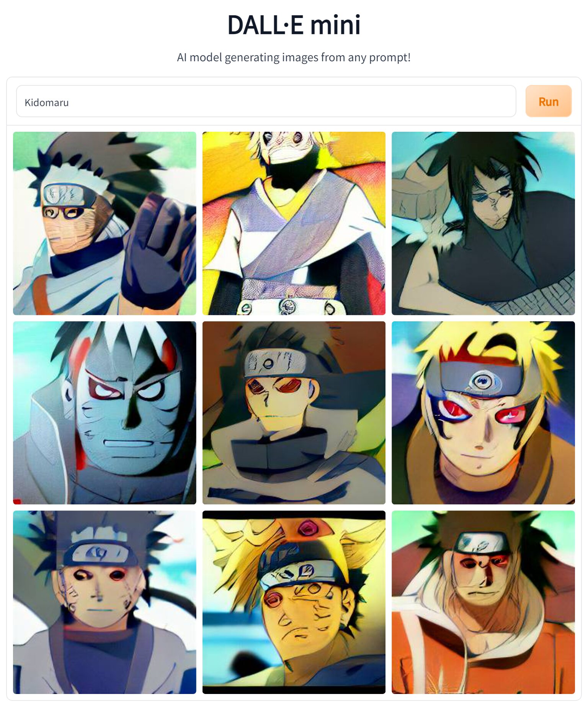Image resolution: width=588 pixels, height=707 pixels.
Task: Open the orange-jacket spiky-haired character image
Action: point(483,602)
